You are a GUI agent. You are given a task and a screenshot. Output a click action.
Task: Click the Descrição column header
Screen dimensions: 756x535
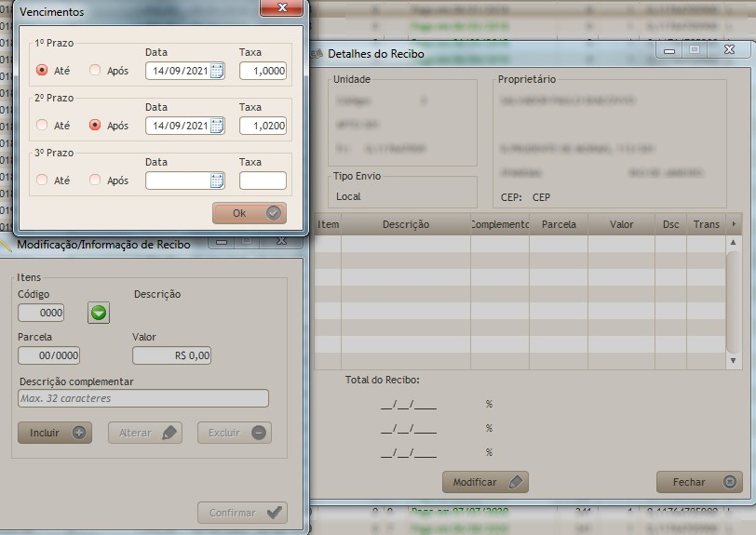click(405, 224)
